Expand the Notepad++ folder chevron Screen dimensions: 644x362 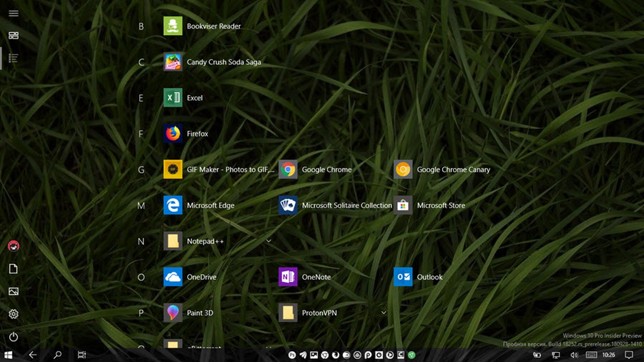(268, 241)
